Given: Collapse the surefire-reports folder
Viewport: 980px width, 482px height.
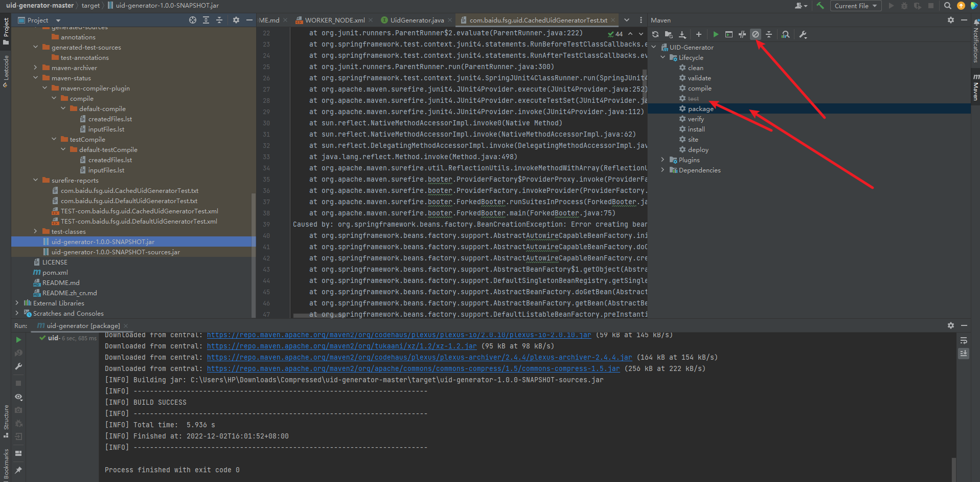Looking at the screenshot, I should click(x=35, y=181).
